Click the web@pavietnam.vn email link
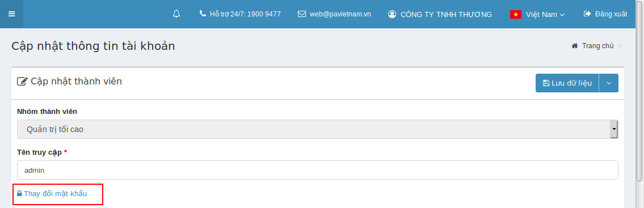Image resolution: width=644 pixels, height=208 pixels. tap(340, 14)
